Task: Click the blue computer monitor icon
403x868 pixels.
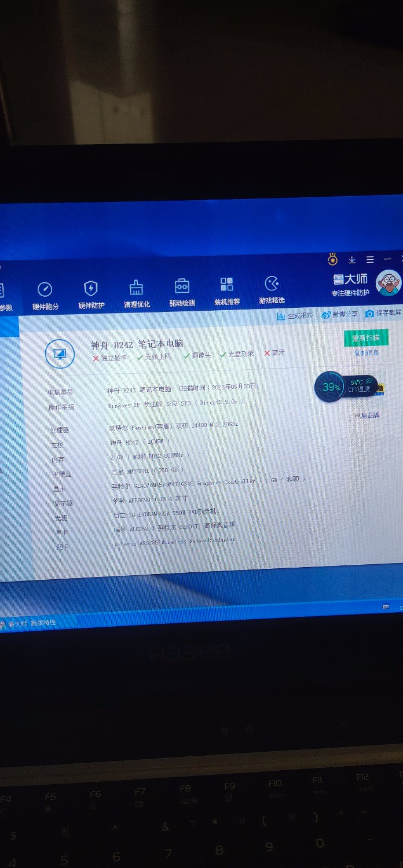Action: [x=60, y=353]
